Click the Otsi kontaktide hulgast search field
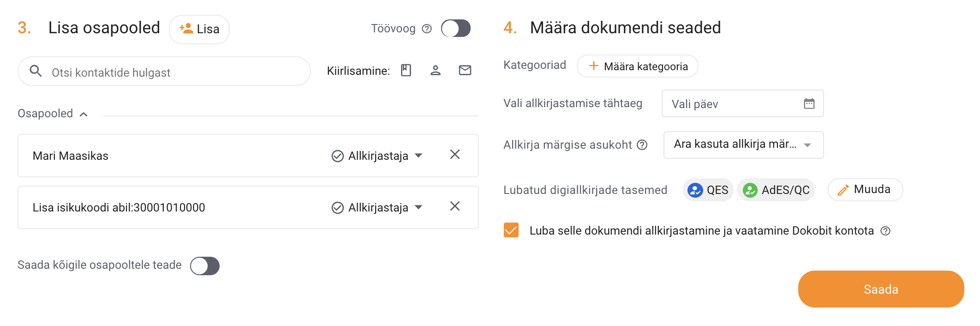 (164, 72)
